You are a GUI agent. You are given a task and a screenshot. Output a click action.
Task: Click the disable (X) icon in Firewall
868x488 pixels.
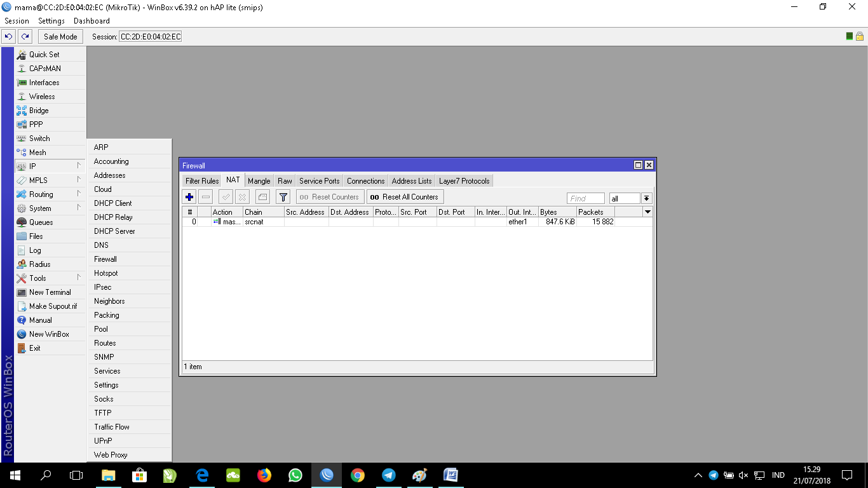tap(242, 197)
